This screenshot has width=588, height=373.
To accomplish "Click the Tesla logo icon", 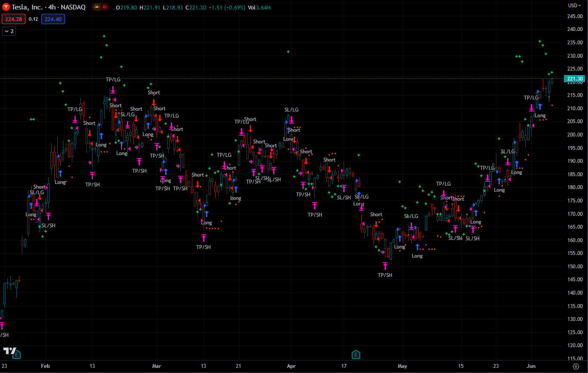I will 6,7.
